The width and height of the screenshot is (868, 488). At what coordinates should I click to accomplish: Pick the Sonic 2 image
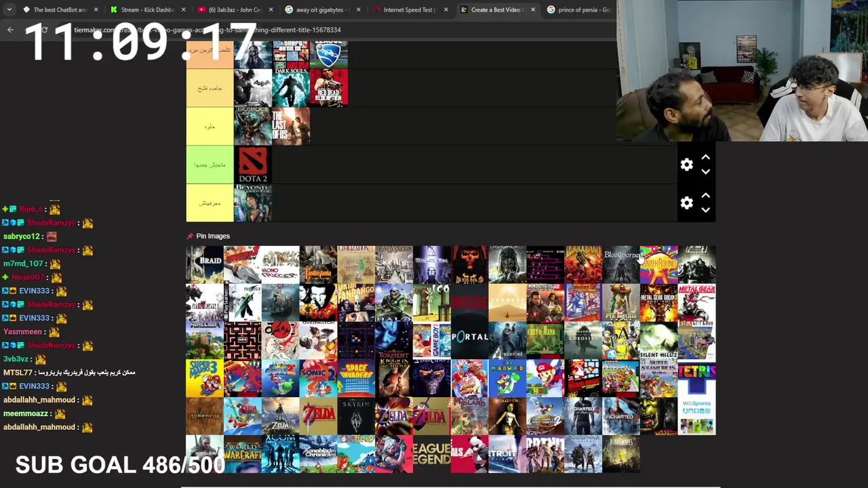tap(318, 378)
